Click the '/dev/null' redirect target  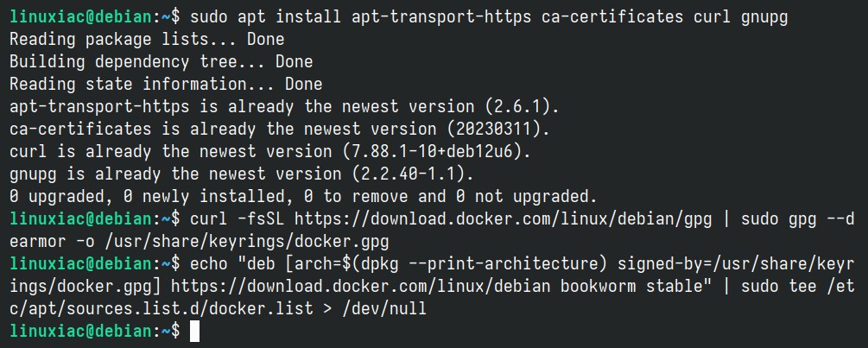pyautogui.click(x=384, y=309)
